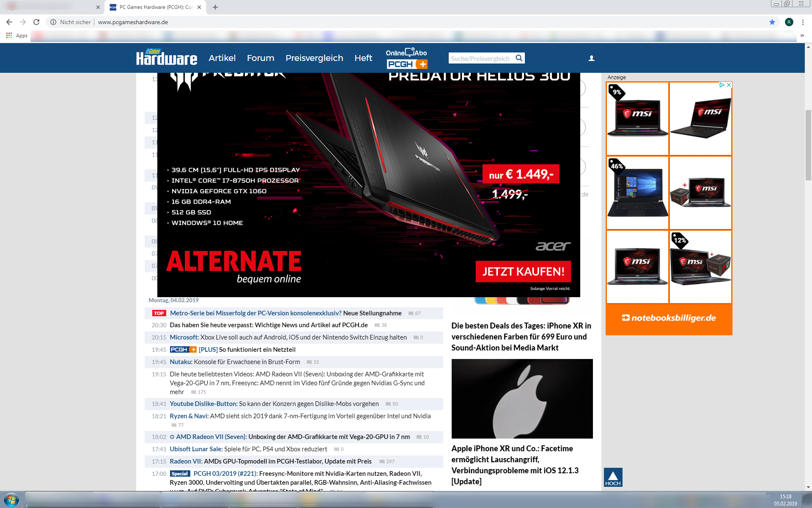
Task: Switch to the PC Games Hardware tab
Action: coord(156,7)
